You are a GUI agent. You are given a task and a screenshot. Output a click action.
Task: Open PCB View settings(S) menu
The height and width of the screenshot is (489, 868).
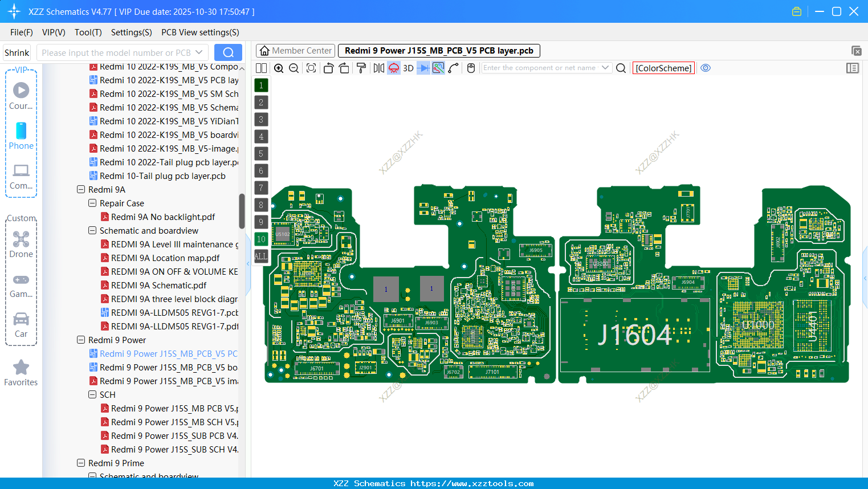pos(201,32)
